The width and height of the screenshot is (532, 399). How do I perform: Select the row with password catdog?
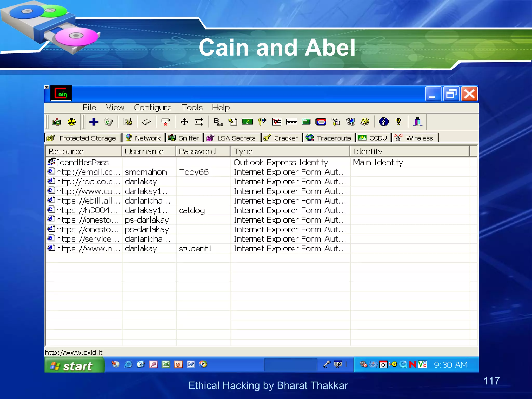192,210
